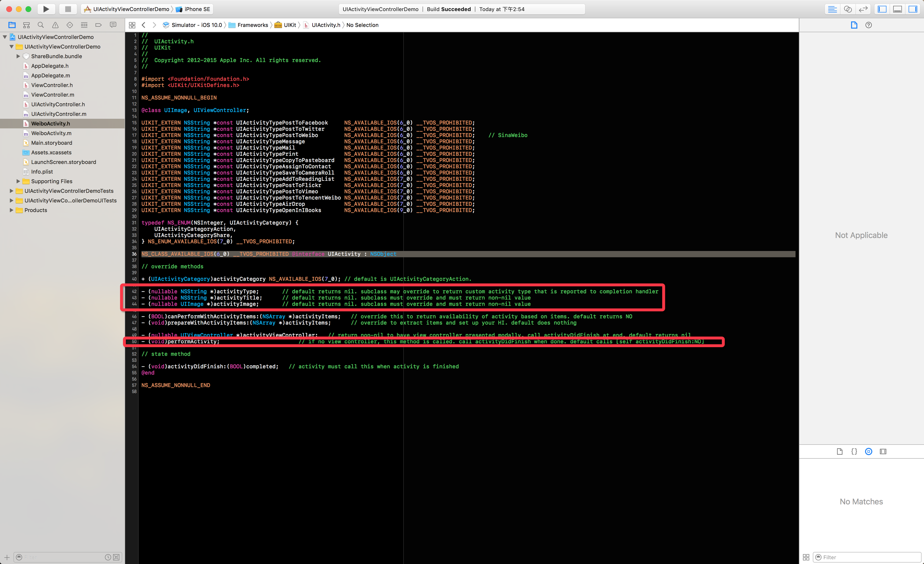Screen dimensions: 924x564
Task: Click UIKit in the jump bar
Action: pos(289,25)
